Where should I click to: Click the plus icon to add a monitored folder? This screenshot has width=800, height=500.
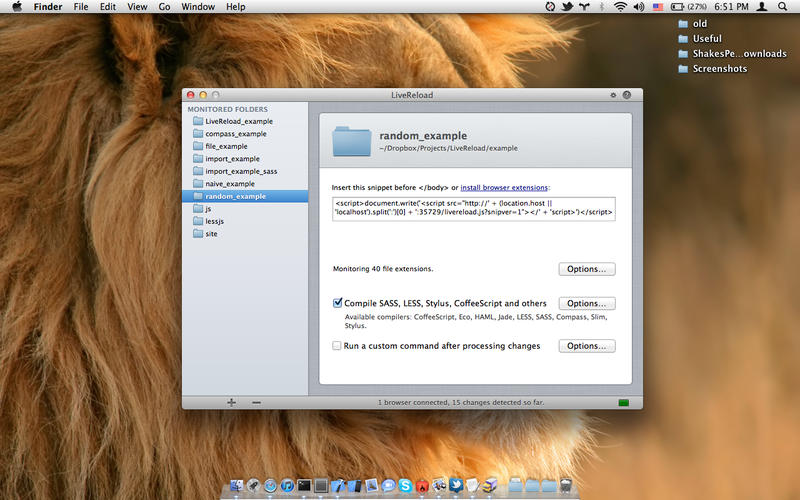pyautogui.click(x=231, y=403)
